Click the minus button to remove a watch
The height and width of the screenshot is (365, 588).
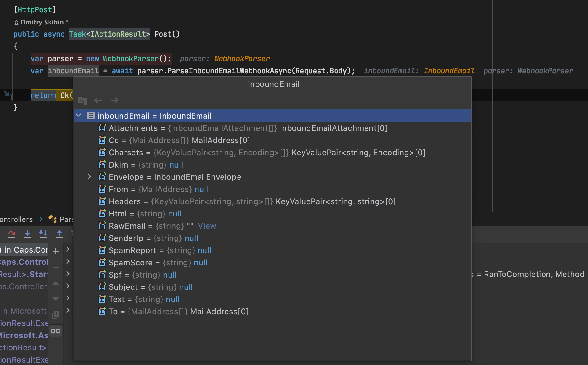point(55,267)
